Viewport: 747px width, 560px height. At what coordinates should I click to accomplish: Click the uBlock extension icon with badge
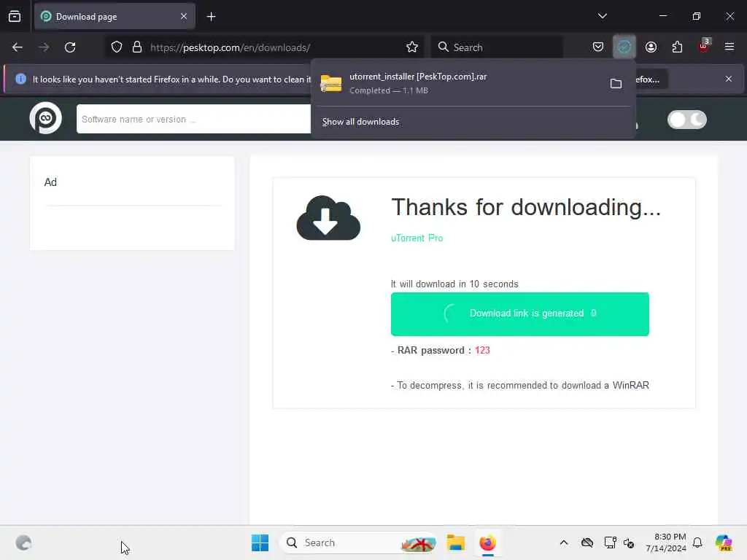(704, 46)
